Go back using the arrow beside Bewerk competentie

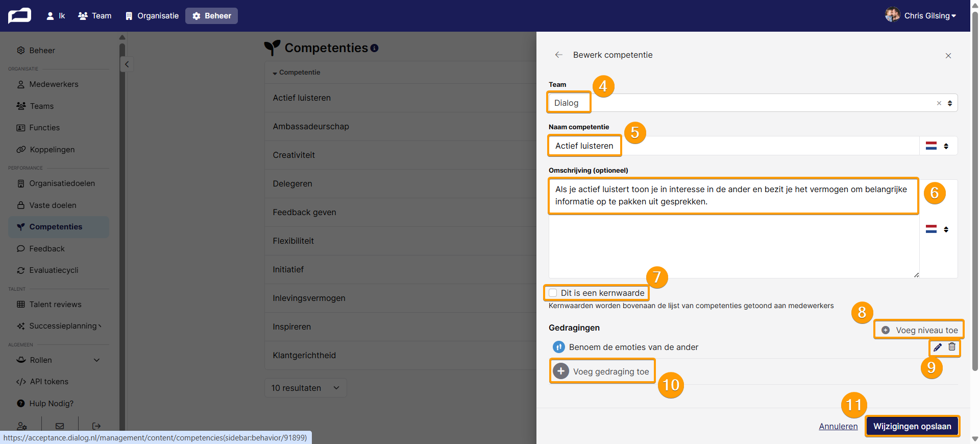[559, 55]
